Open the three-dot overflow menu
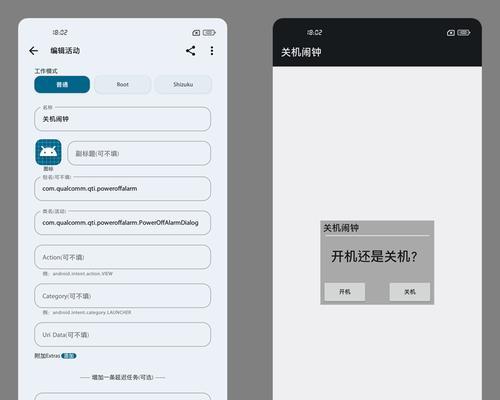 click(x=212, y=51)
